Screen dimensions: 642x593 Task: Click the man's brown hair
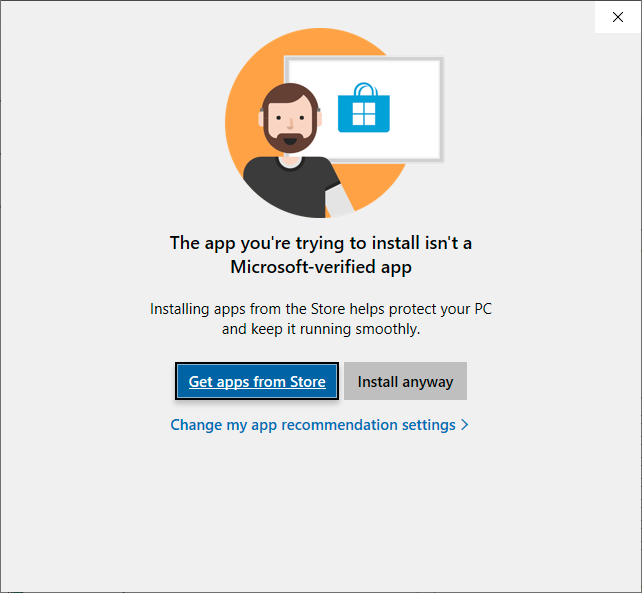pos(290,94)
